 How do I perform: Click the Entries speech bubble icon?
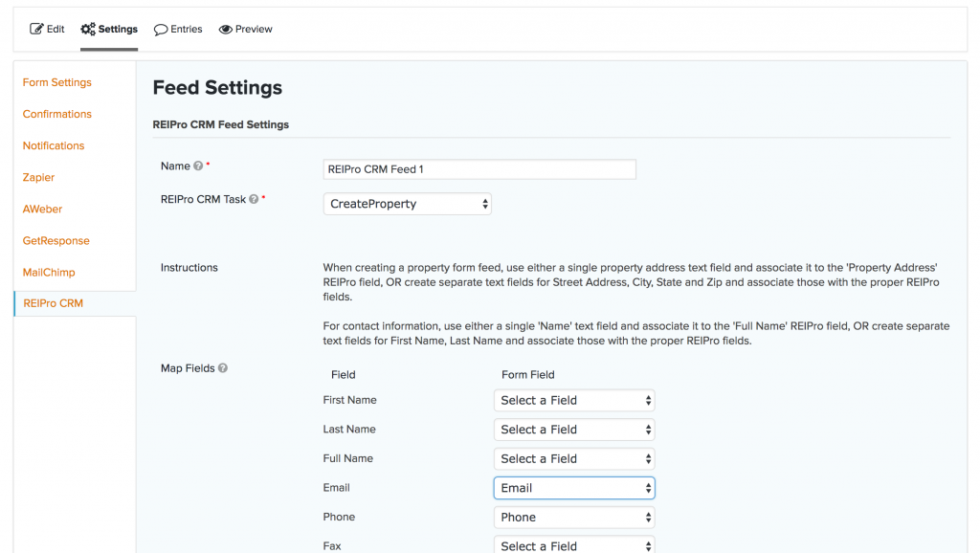click(x=161, y=30)
